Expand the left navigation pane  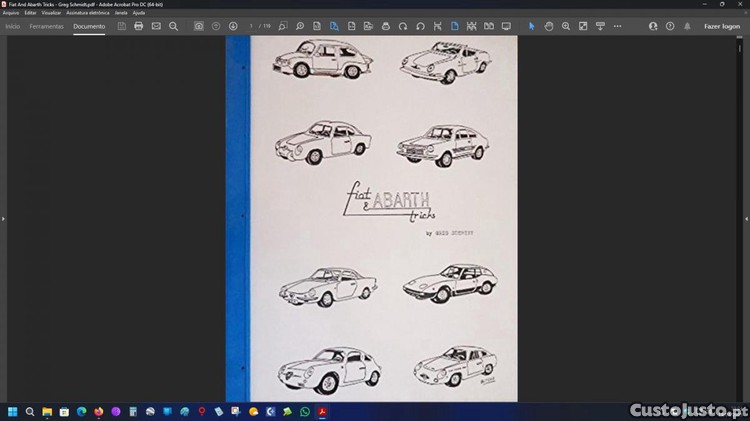click(3, 218)
